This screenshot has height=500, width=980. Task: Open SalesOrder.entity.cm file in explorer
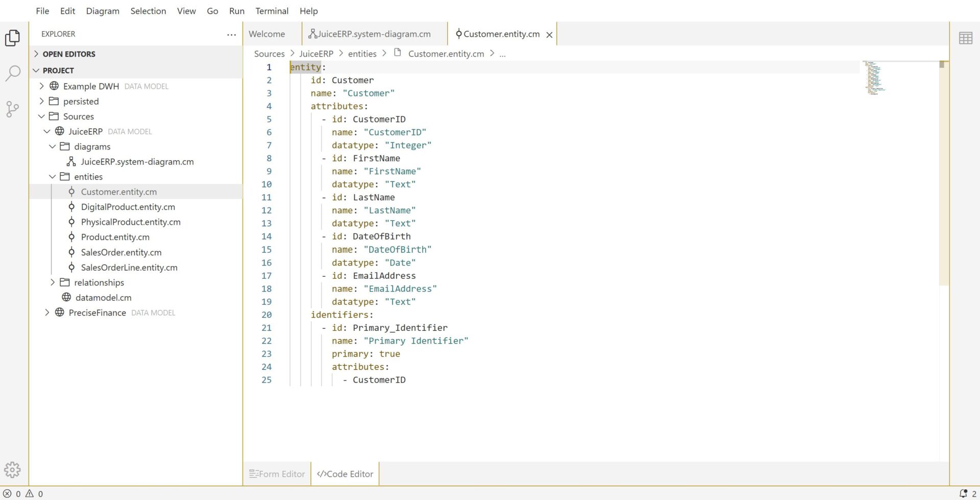point(121,252)
